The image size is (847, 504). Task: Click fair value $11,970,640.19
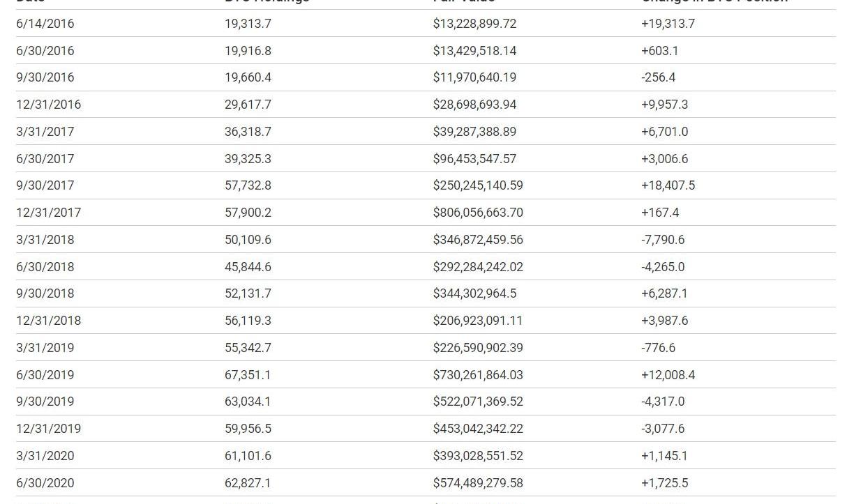[x=474, y=77]
